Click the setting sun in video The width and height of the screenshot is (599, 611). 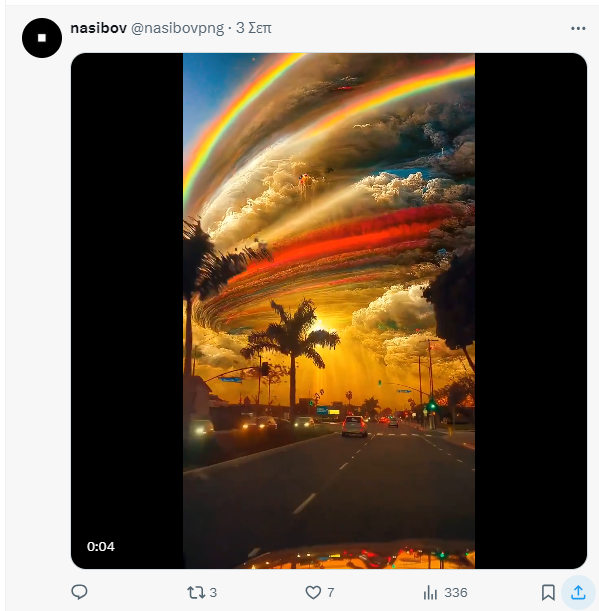click(320, 325)
